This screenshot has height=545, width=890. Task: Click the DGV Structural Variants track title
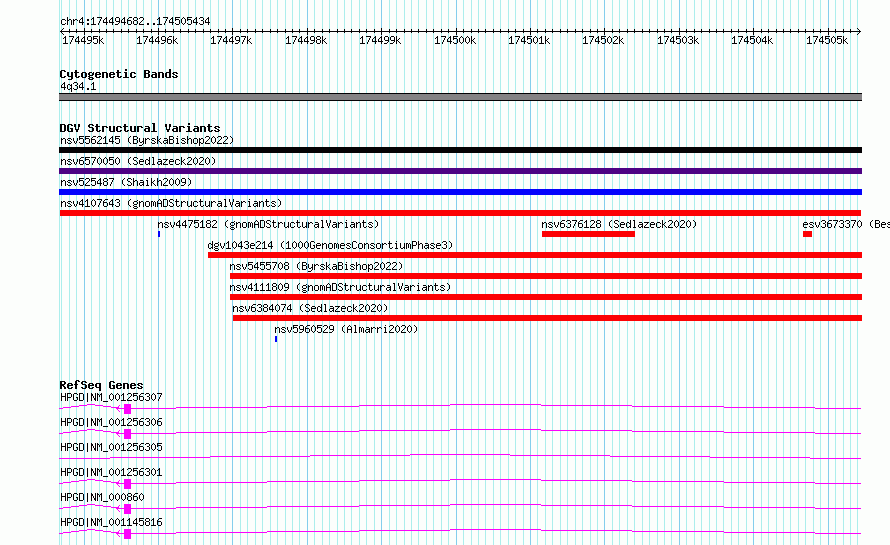(140, 128)
